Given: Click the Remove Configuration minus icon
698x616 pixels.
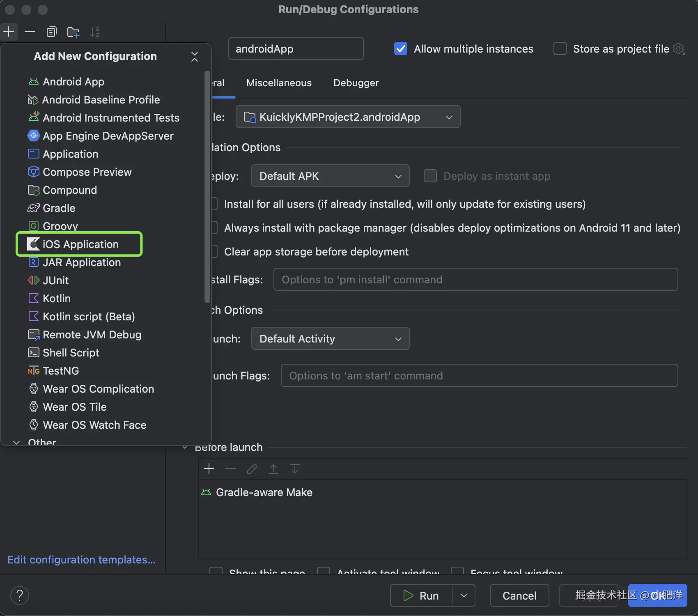Looking at the screenshot, I should [30, 32].
